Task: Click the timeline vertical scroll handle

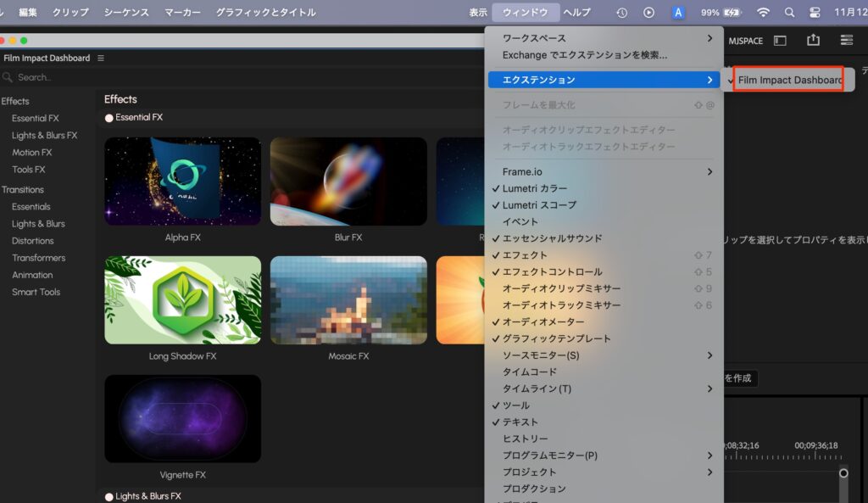Action: tap(843, 473)
